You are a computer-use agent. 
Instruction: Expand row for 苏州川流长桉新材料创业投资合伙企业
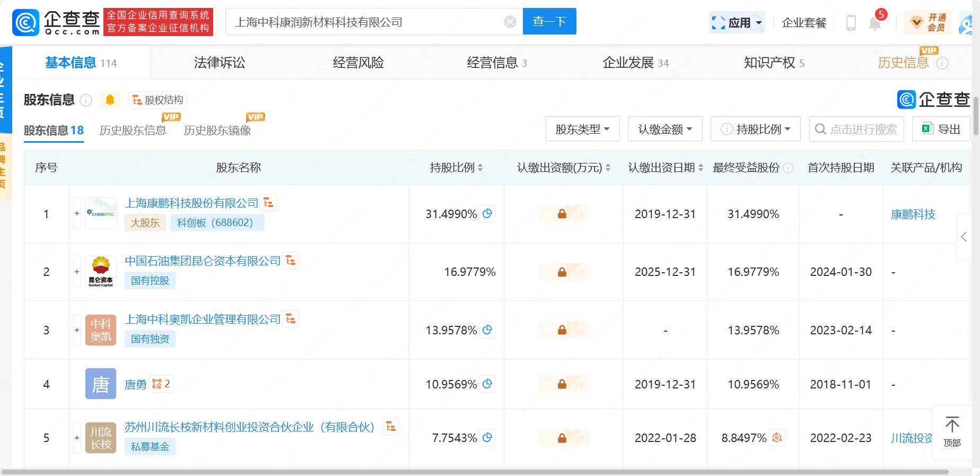click(77, 438)
